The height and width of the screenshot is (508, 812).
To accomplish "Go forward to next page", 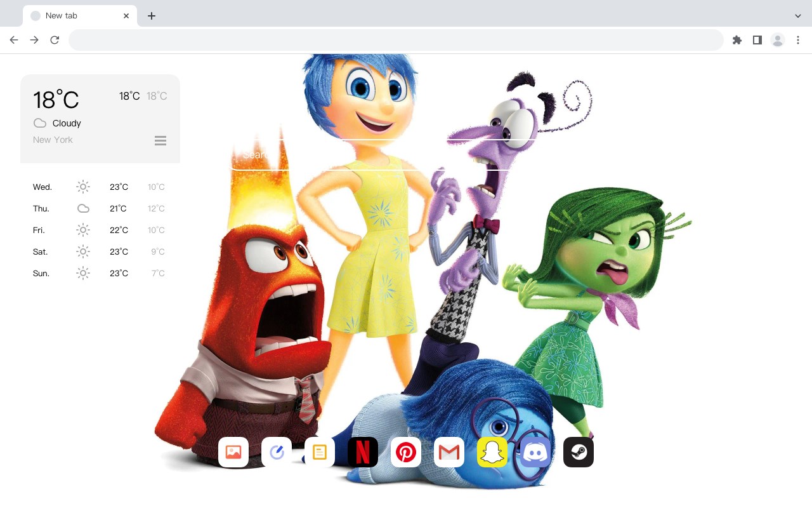I will pyautogui.click(x=34, y=40).
